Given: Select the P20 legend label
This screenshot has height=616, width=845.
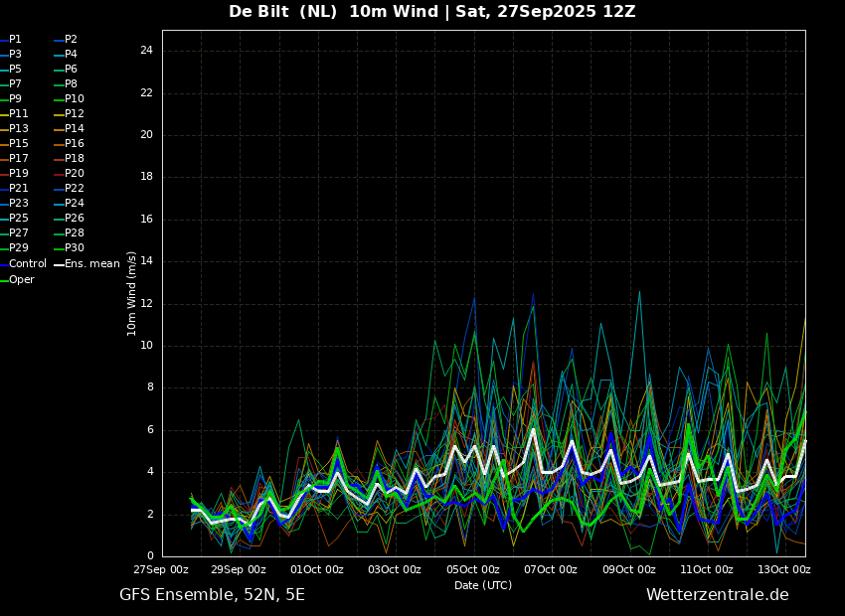Looking at the screenshot, I should click(x=70, y=174).
